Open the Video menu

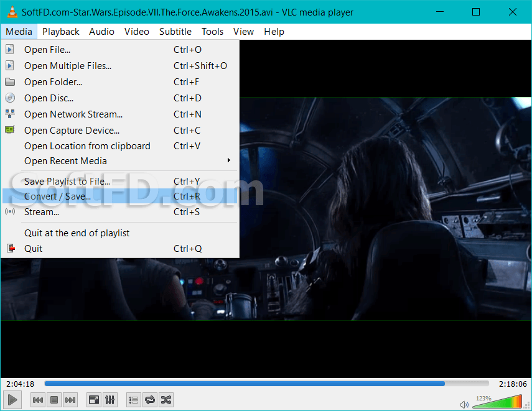click(137, 32)
